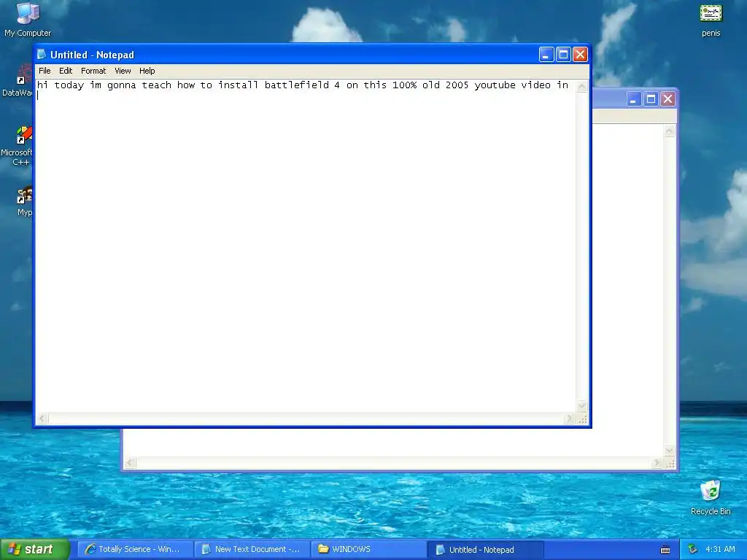The image size is (747, 560).
Task: Open the View menu in Notepad
Action: tap(123, 71)
